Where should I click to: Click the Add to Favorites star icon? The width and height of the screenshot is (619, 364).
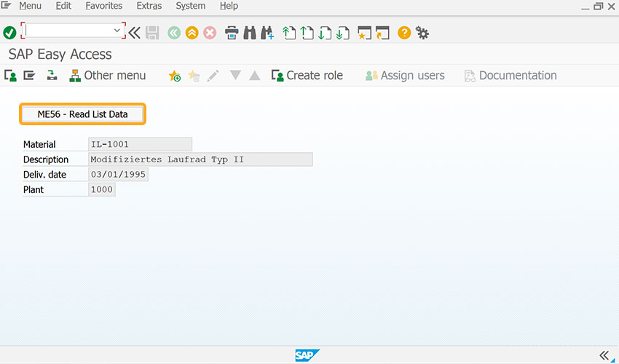tap(175, 76)
